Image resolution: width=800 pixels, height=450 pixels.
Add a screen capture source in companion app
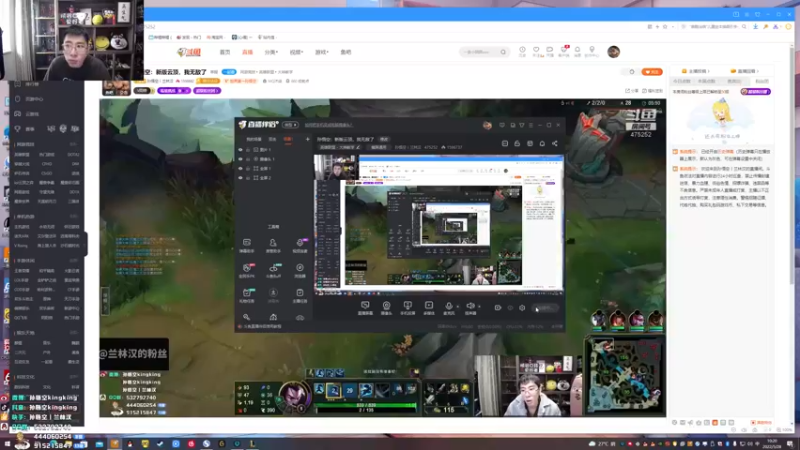pyautogui.click(x=365, y=308)
